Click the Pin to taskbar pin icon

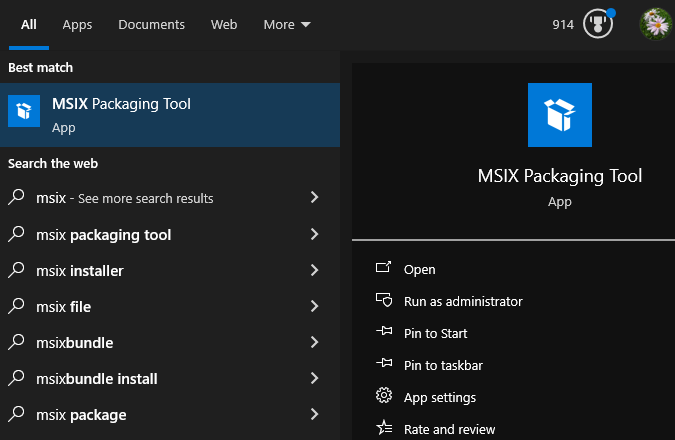pos(384,363)
